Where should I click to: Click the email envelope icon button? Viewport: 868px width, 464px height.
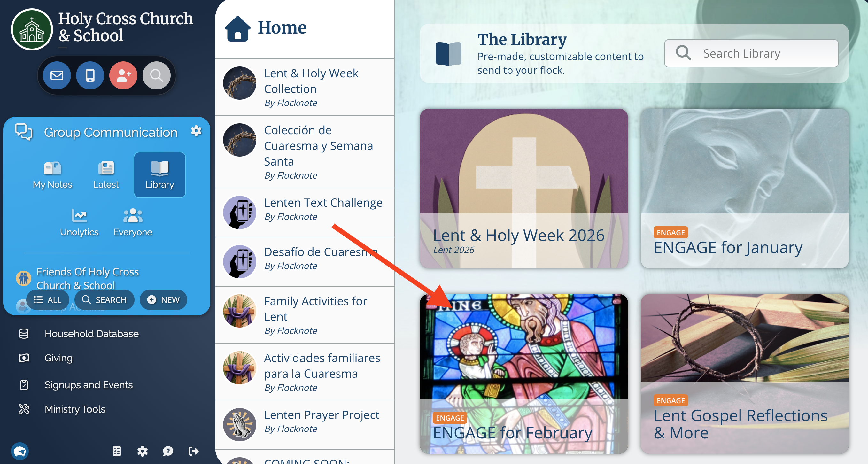(x=57, y=75)
